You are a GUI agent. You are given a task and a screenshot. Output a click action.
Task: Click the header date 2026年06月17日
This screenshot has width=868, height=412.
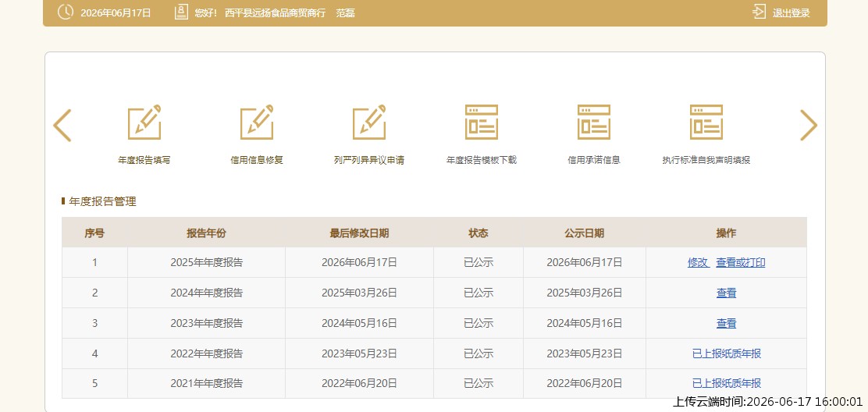click(116, 12)
